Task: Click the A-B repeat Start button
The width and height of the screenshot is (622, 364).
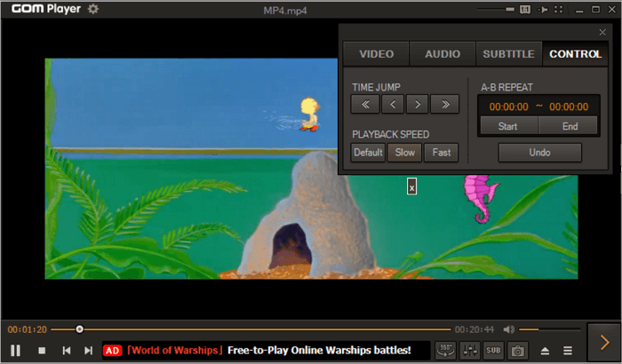Action: tap(507, 126)
